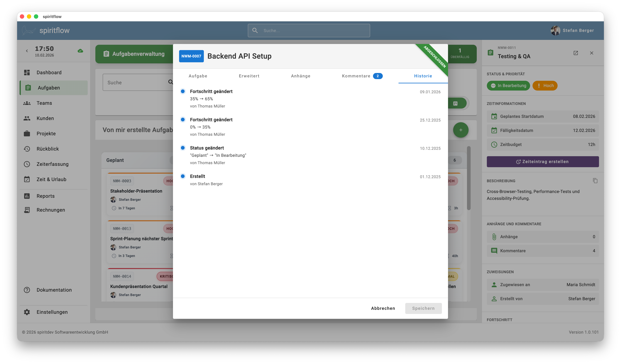Collapse sidebar with the left chevron
The height and width of the screenshot is (364, 621).
tap(27, 51)
